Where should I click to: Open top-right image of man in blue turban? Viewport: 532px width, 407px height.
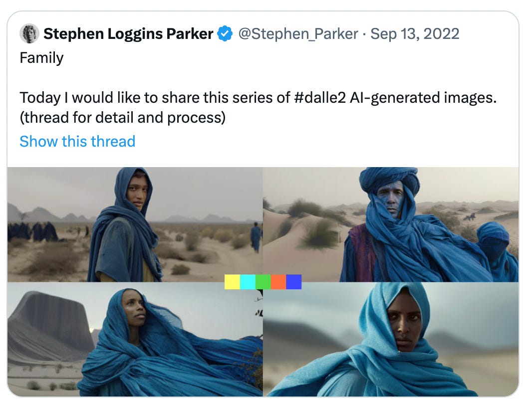point(391,224)
